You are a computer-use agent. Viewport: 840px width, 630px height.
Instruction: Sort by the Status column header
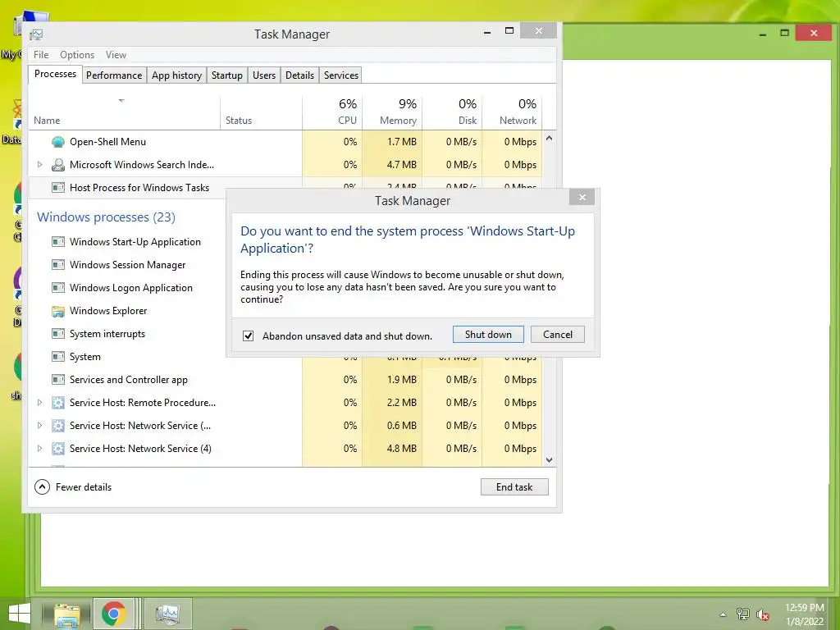click(x=262, y=112)
